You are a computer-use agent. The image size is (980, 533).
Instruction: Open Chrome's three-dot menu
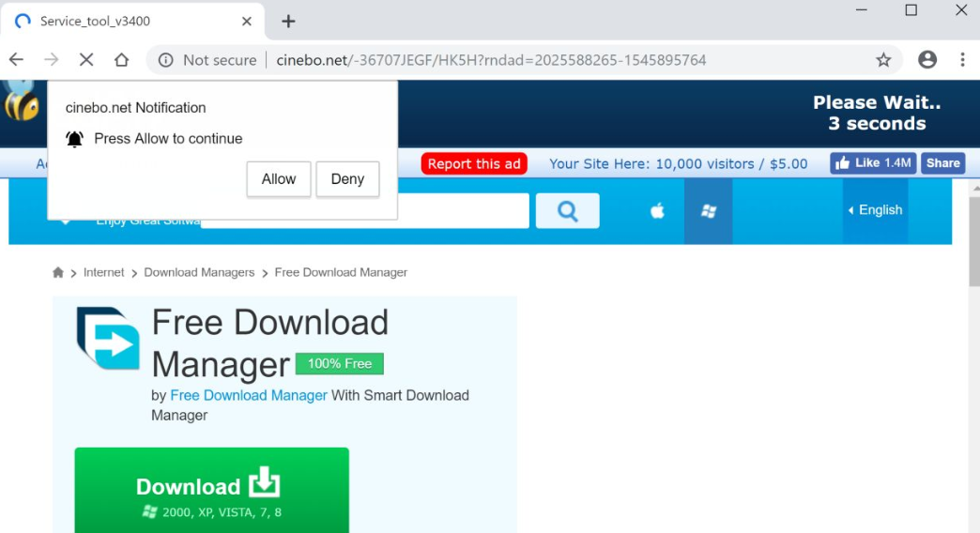tap(962, 60)
